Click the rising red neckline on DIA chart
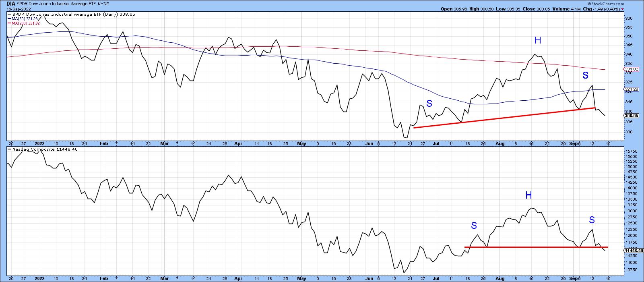This screenshot has width=644, height=282. [x=504, y=118]
